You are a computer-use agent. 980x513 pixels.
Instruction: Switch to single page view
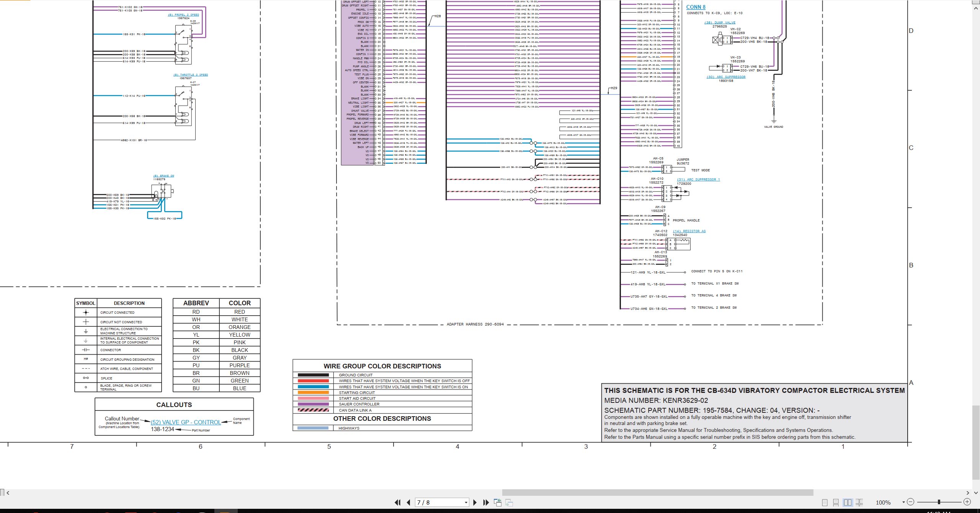click(825, 502)
